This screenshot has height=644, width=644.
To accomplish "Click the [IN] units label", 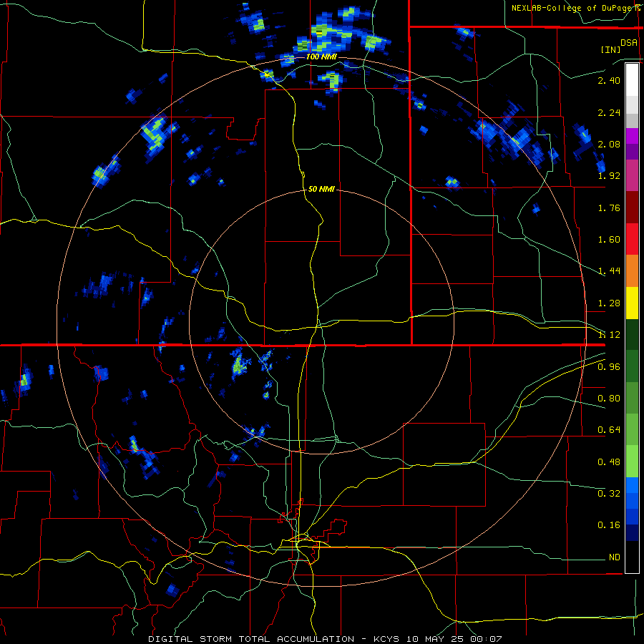I will point(610,49).
